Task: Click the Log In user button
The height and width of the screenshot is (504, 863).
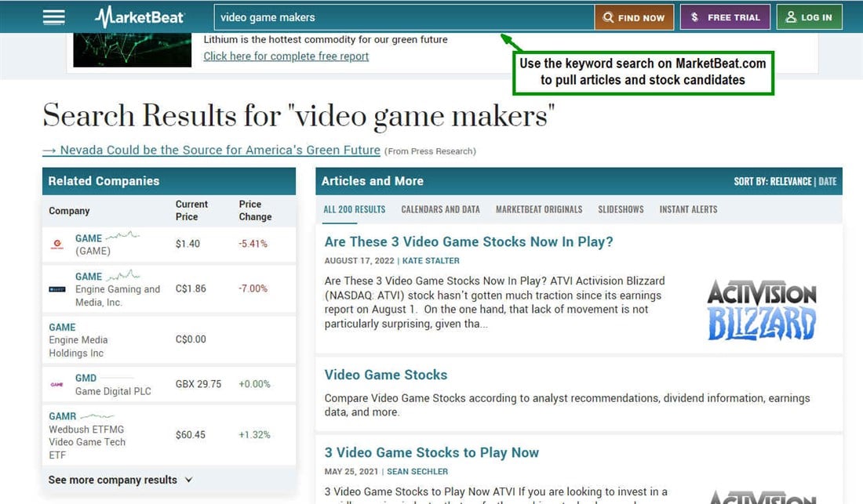Action: click(809, 17)
